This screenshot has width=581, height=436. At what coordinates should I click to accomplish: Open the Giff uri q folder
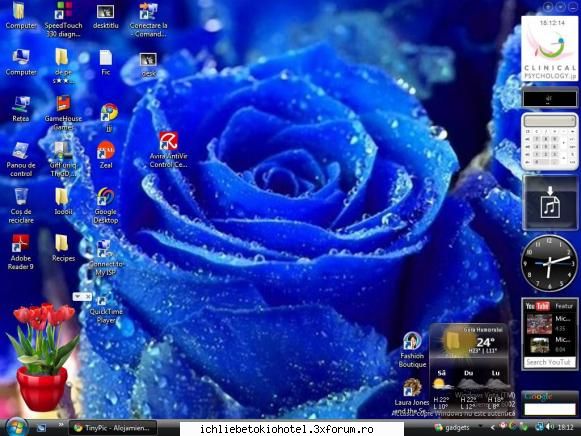click(x=63, y=159)
